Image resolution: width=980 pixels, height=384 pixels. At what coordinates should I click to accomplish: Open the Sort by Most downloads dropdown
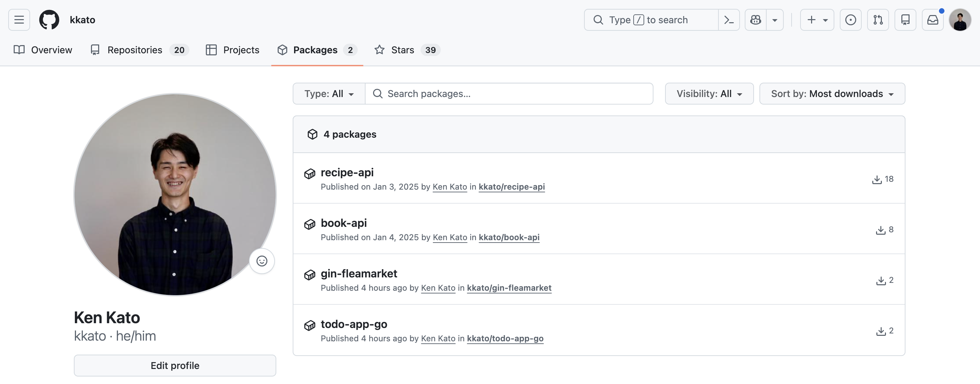pyautogui.click(x=832, y=94)
